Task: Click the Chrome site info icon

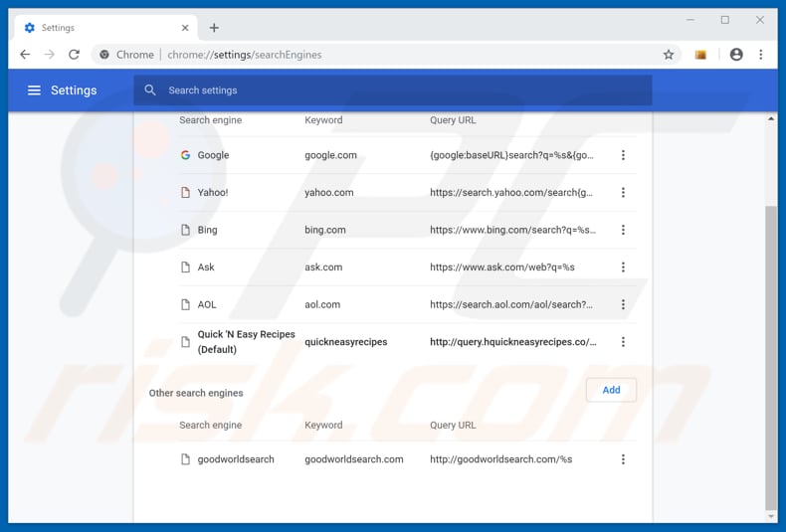Action: (x=104, y=55)
